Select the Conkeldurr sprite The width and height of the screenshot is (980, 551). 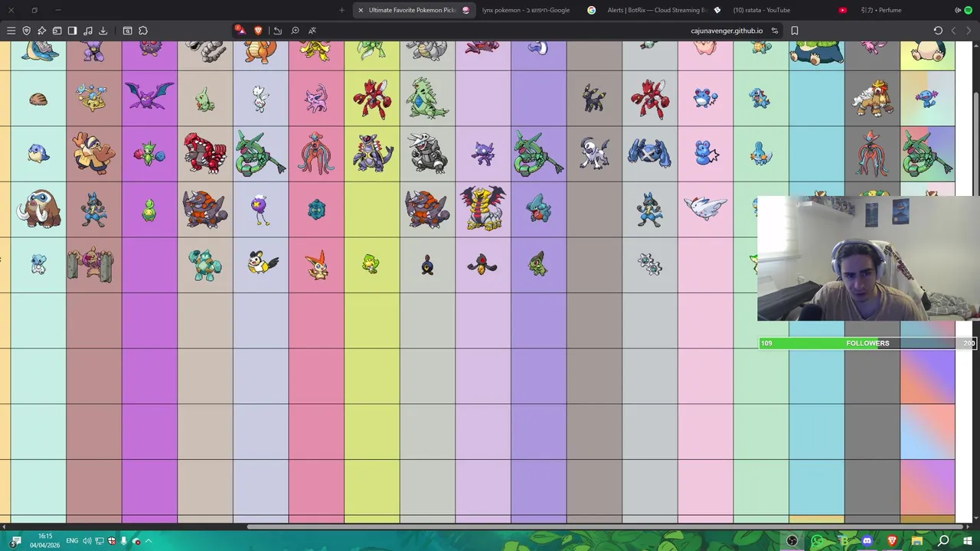pos(90,264)
